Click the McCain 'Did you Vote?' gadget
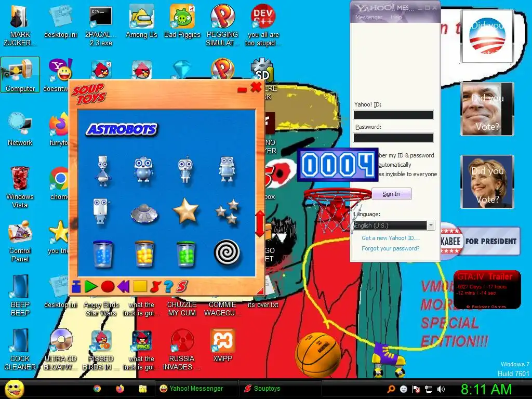Viewport: 532px width, 399px height. (487, 109)
